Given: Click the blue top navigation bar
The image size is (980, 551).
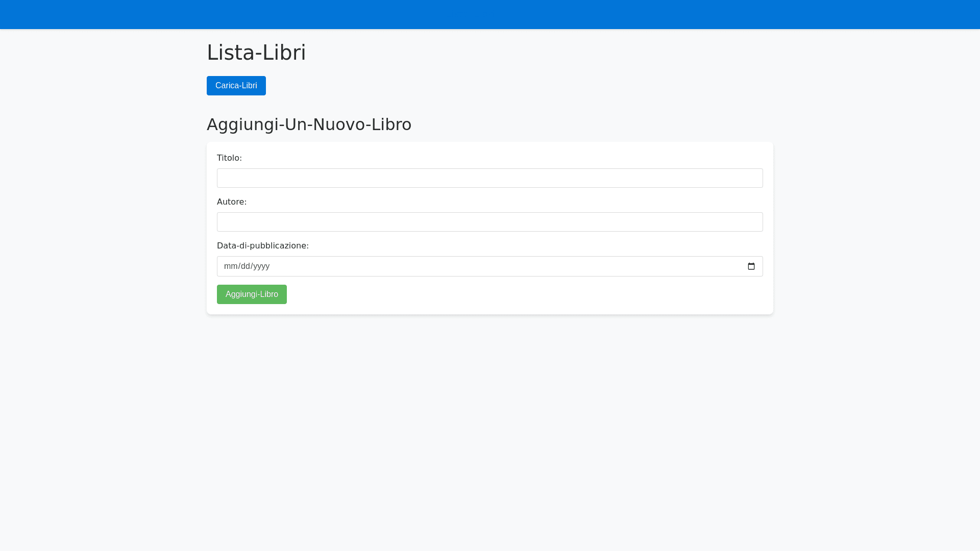Looking at the screenshot, I should tap(490, 14).
